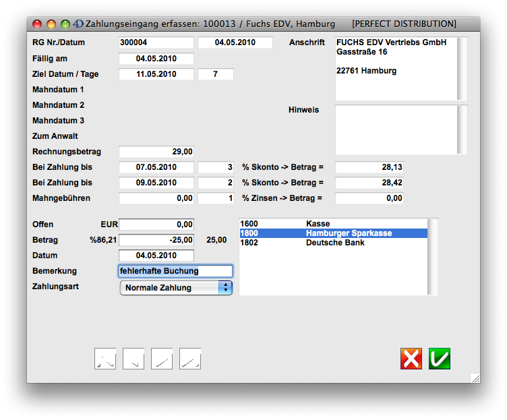Confirm payment with the green checkmark button
The image size is (507, 420).
pos(440,359)
